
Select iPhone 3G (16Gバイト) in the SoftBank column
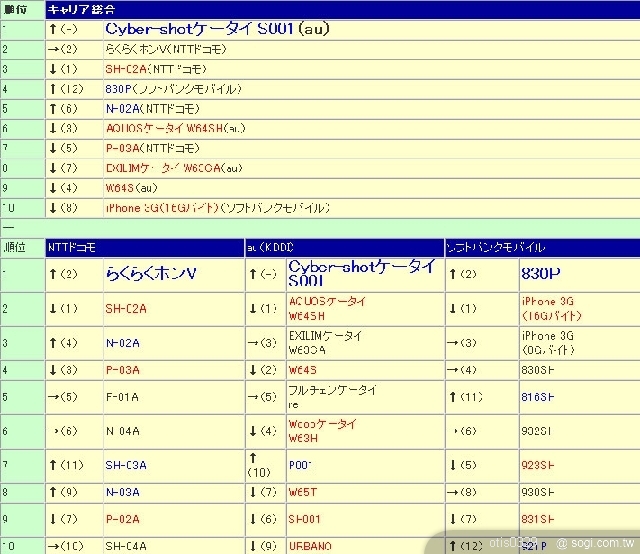tap(551, 309)
